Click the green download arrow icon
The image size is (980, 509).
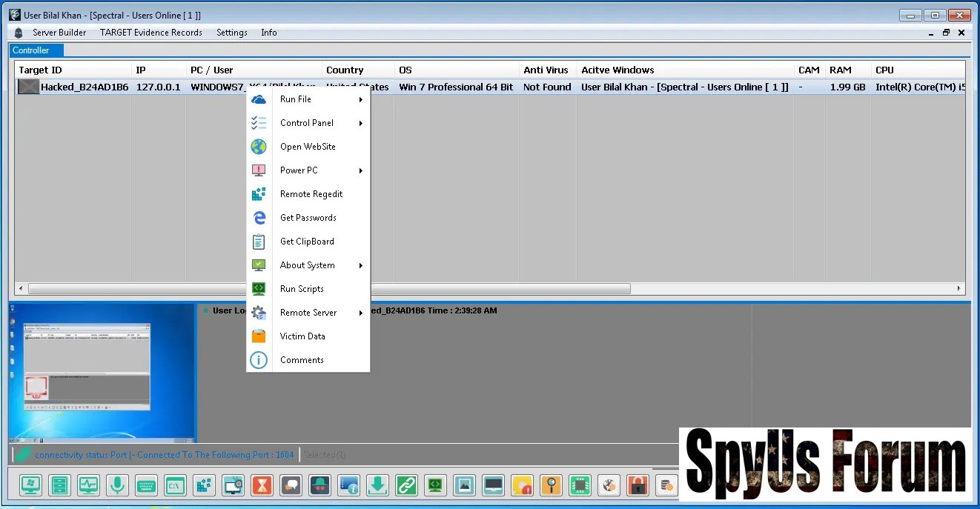[377, 485]
